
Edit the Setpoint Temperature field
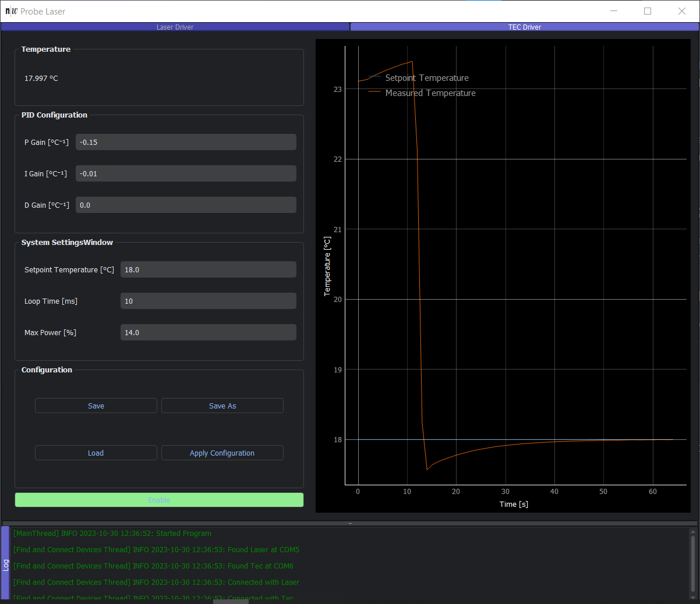coord(208,269)
